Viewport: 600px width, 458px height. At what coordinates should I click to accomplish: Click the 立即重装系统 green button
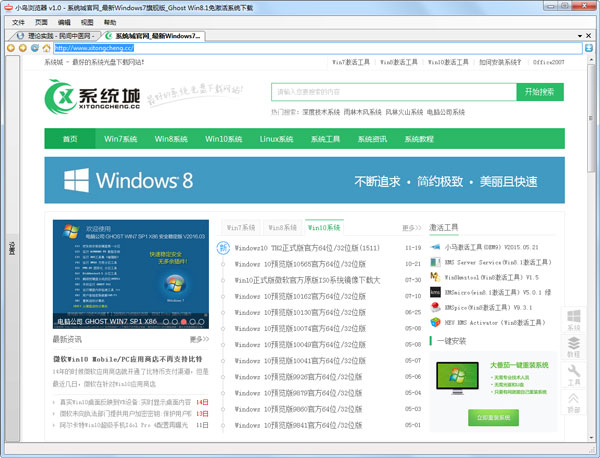(x=493, y=417)
